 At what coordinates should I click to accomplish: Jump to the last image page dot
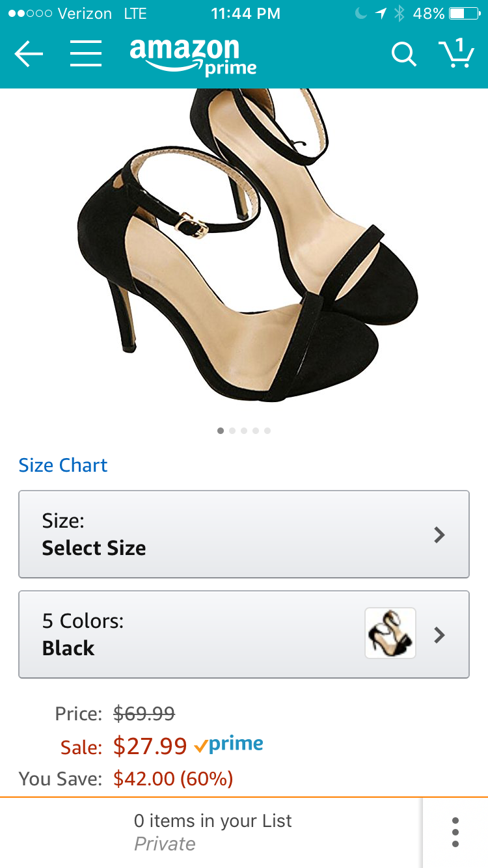click(x=267, y=431)
